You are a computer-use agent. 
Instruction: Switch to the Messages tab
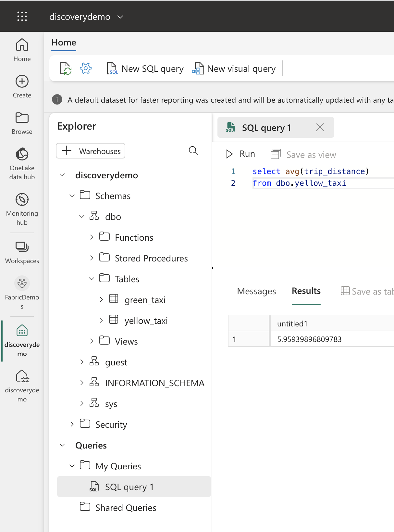(256, 291)
